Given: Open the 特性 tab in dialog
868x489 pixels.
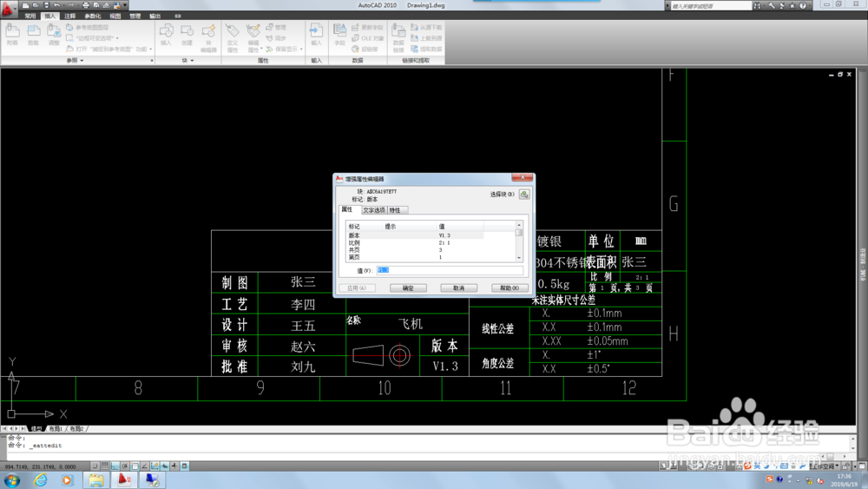Looking at the screenshot, I should pos(397,210).
